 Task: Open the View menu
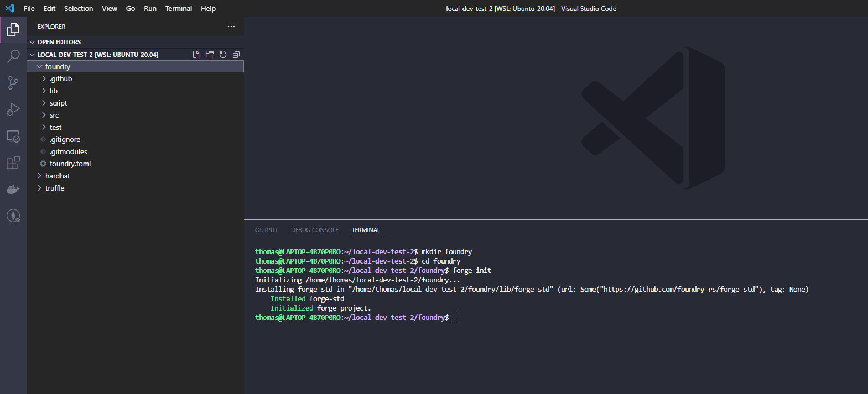pyautogui.click(x=110, y=8)
